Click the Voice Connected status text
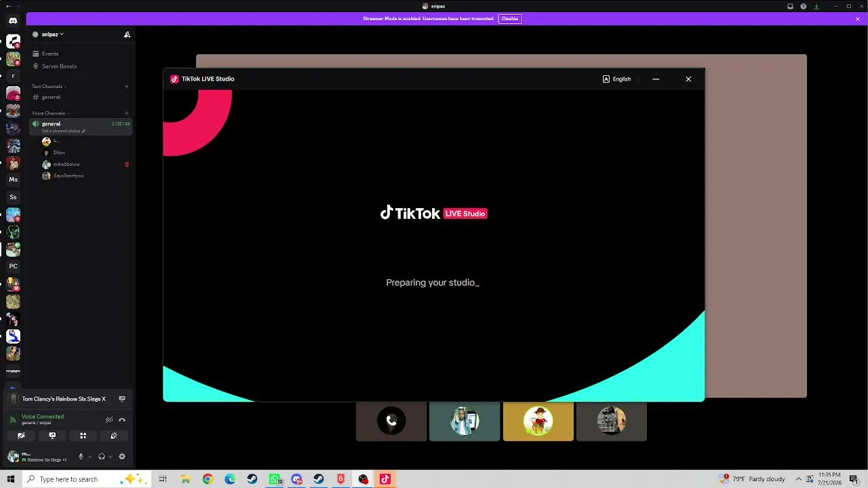The width and height of the screenshot is (868, 488). [43, 417]
